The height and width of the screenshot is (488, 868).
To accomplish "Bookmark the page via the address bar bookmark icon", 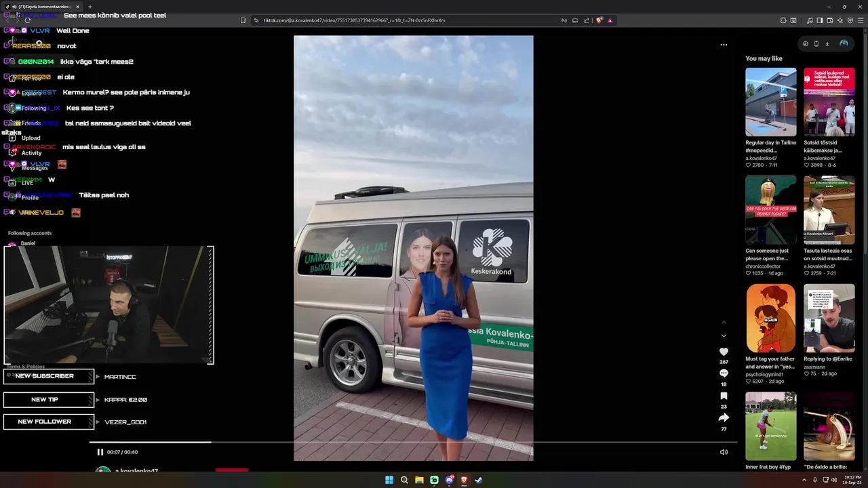I will click(x=243, y=20).
